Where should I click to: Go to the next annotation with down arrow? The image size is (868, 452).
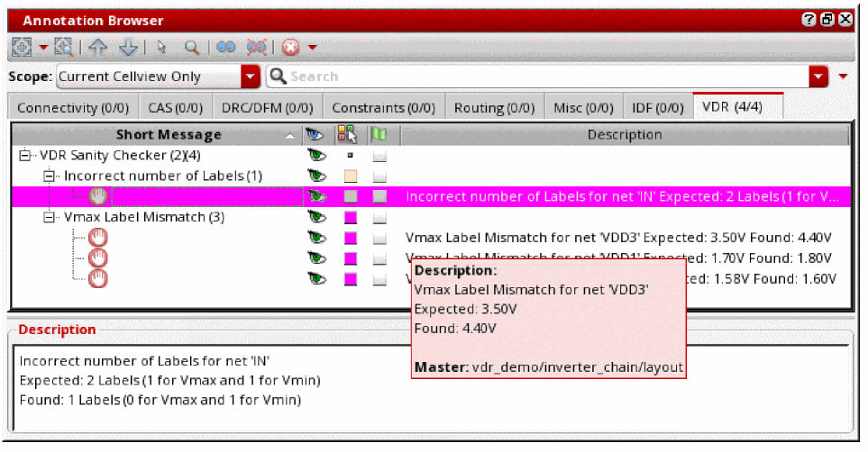tap(128, 47)
